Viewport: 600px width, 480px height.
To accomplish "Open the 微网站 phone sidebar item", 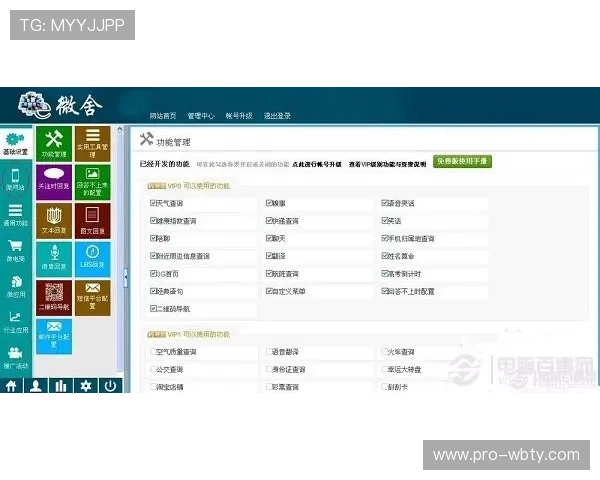I will tap(15, 179).
